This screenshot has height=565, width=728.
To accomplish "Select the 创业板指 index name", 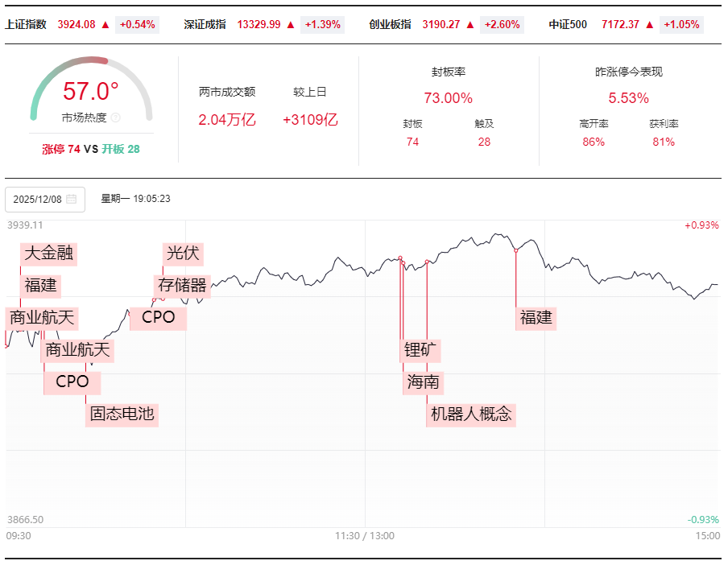I will 391,25.
